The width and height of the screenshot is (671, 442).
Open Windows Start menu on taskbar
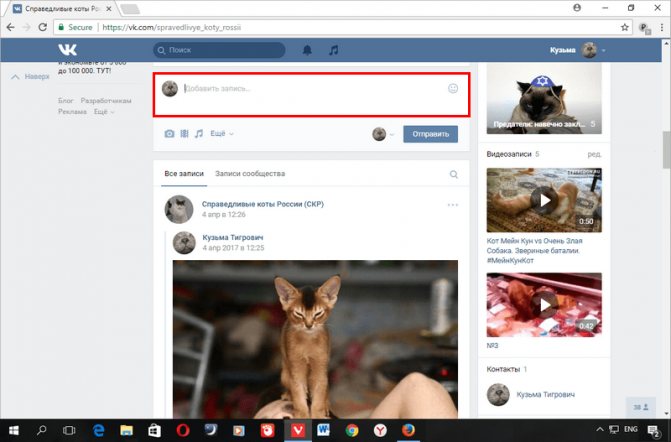pos(14,429)
